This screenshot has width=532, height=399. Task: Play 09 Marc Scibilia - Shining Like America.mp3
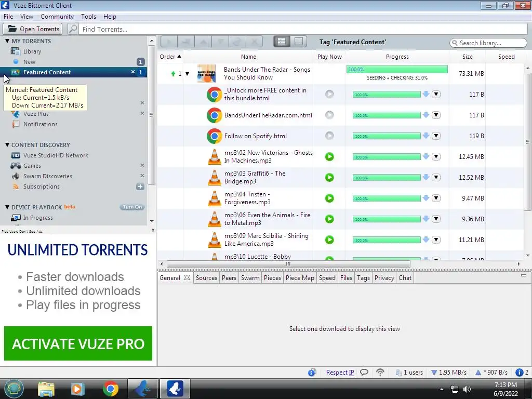[x=329, y=240]
